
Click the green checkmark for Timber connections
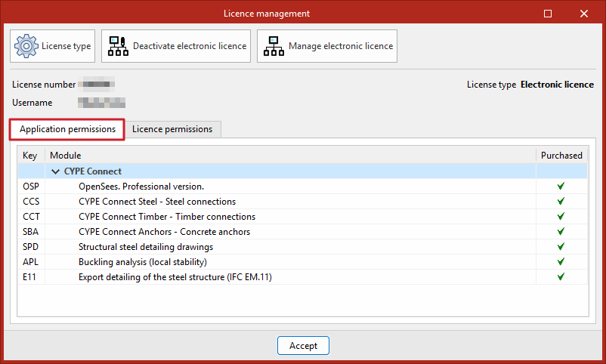coord(561,217)
